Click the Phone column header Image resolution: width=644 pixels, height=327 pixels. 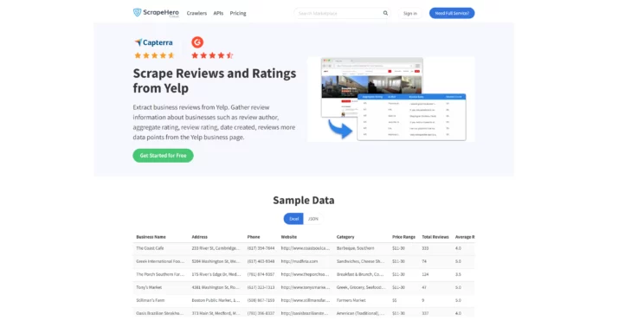[254, 237]
